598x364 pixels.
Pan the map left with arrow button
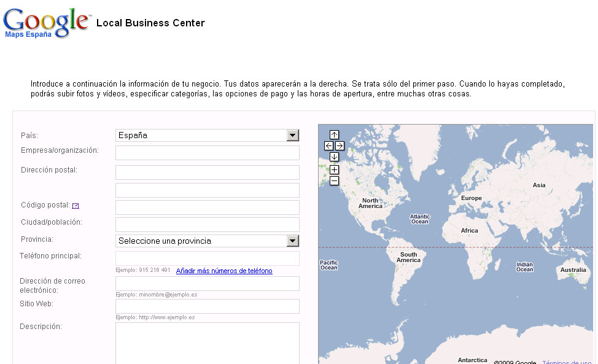[x=328, y=146]
